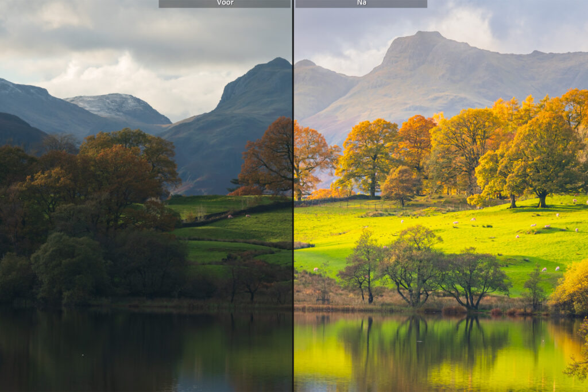Image resolution: width=588 pixels, height=392 pixels.
Task: Click the Voor panel title bar
Action: coord(226,4)
